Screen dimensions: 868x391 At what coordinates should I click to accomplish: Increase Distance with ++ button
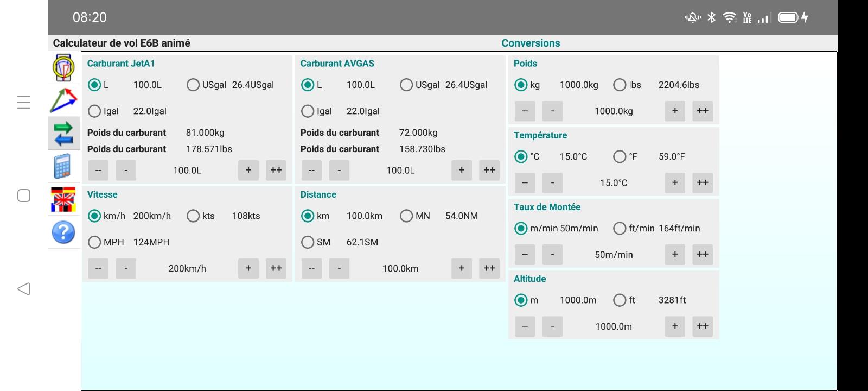489,268
